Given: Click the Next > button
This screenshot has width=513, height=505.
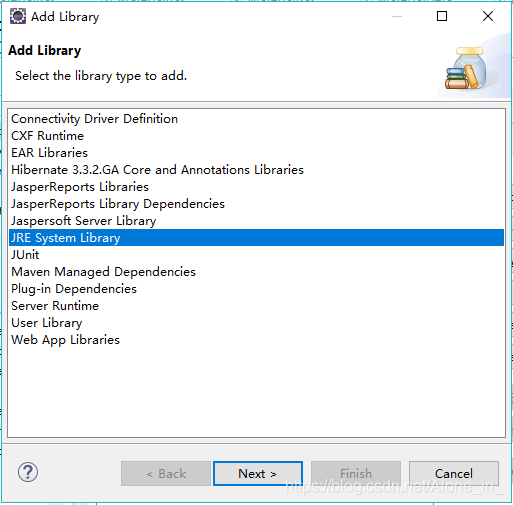Looking at the screenshot, I should pos(258,473).
